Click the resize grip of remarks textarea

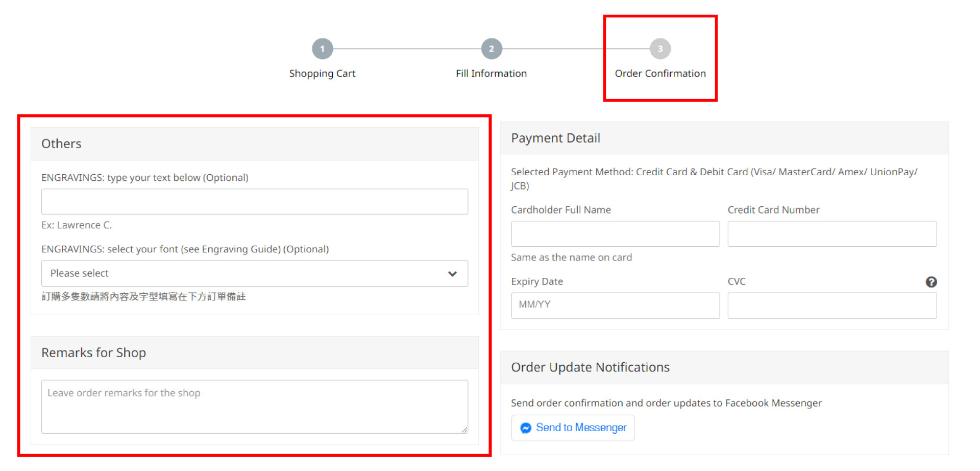click(x=464, y=430)
